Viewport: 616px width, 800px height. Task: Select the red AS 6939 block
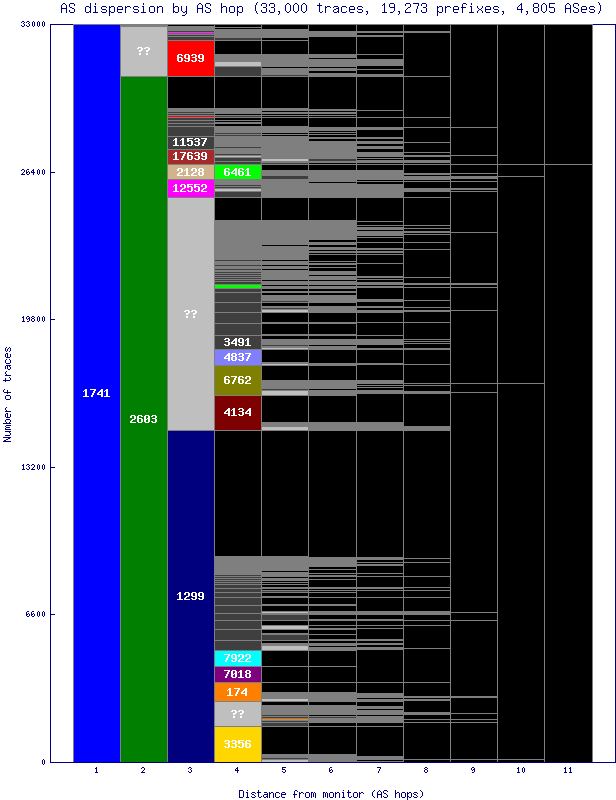coord(190,58)
